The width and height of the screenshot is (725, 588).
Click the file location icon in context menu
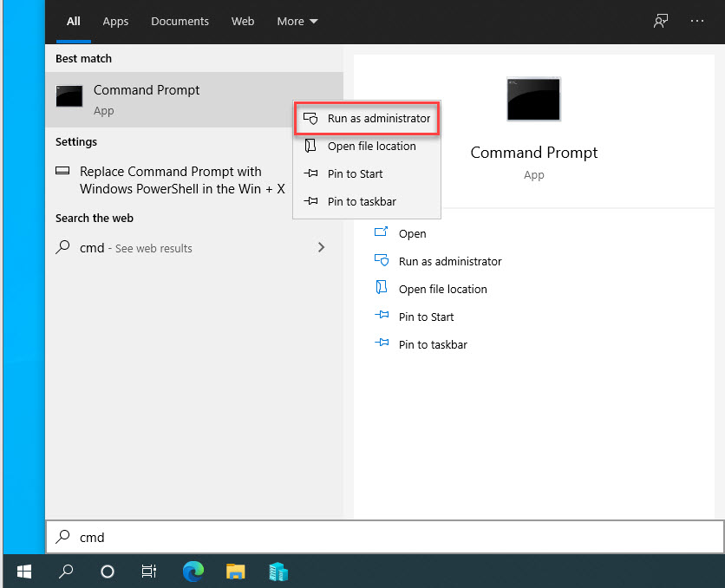point(310,146)
